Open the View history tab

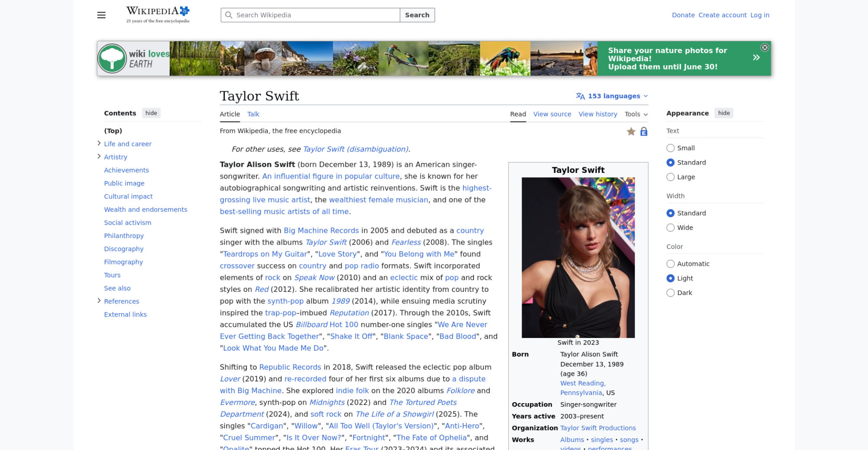click(598, 114)
